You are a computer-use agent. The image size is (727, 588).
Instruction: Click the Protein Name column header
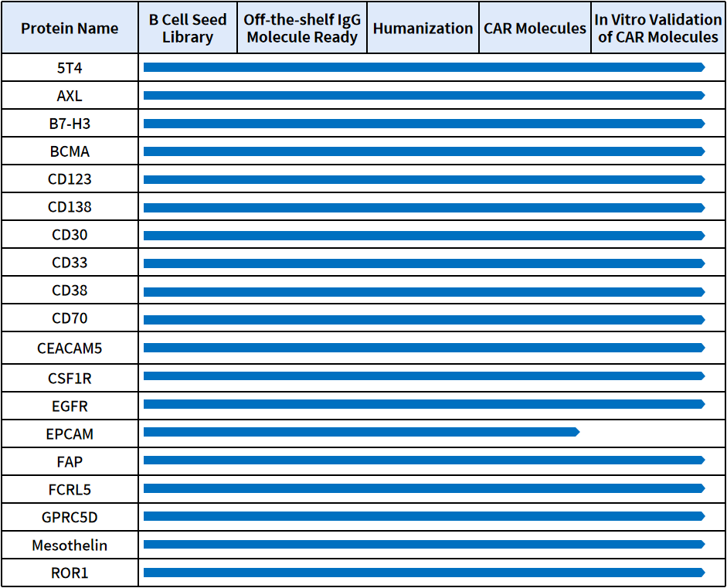70,29
